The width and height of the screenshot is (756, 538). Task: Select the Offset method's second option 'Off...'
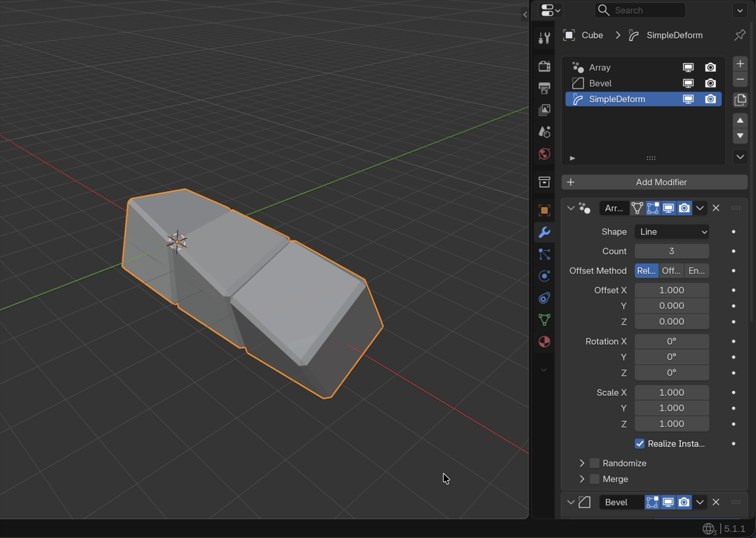(671, 270)
